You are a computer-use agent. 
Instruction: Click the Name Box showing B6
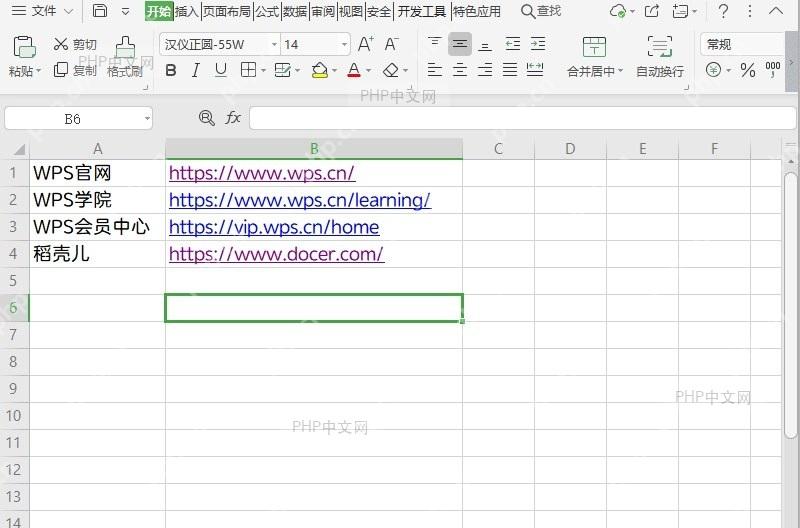click(x=79, y=118)
